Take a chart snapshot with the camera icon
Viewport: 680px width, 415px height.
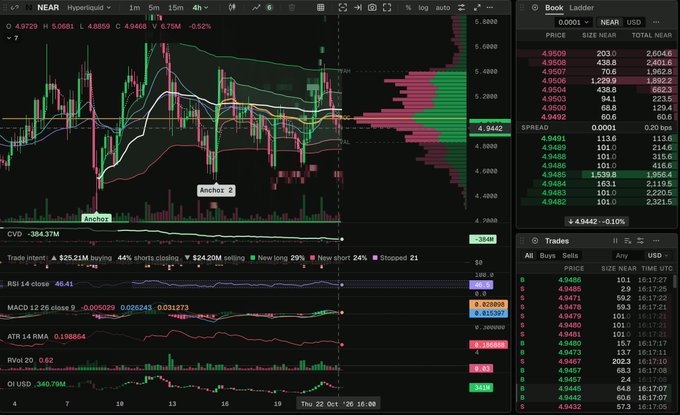pos(372,7)
